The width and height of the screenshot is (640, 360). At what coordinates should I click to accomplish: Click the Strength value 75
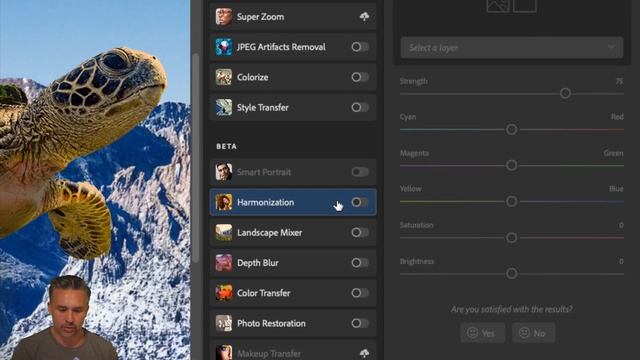tap(619, 81)
